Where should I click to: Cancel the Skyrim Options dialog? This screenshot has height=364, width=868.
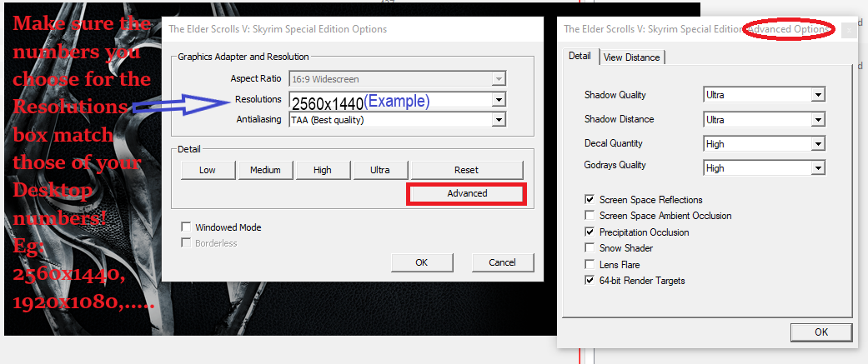click(x=503, y=262)
